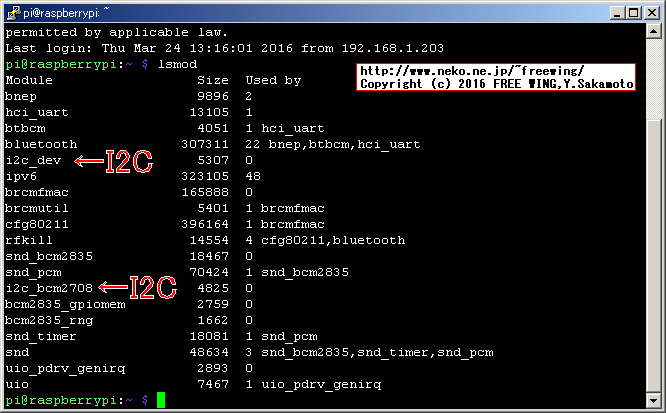Image resolution: width=666 pixels, height=413 pixels.
Task: Click the size value 323105
Action: click(205, 176)
